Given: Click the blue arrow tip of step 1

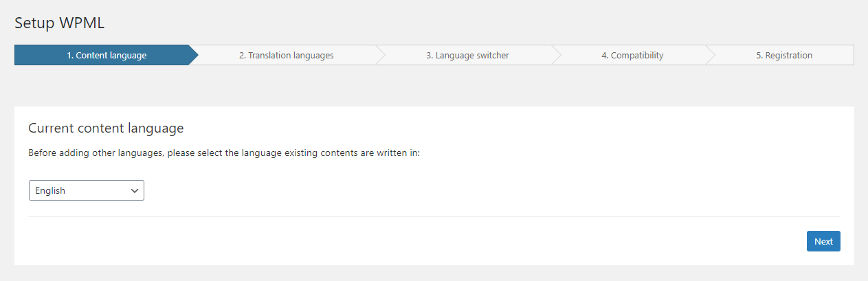Looking at the screenshot, I should (x=194, y=56).
